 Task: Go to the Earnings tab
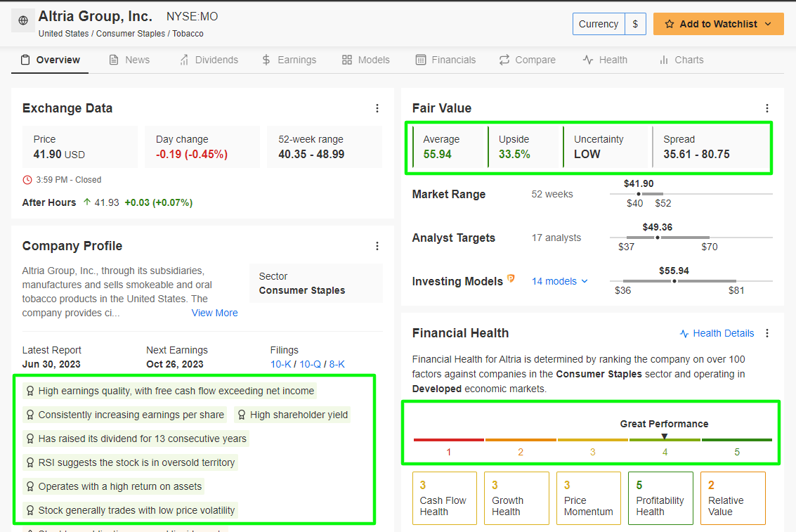click(x=289, y=60)
